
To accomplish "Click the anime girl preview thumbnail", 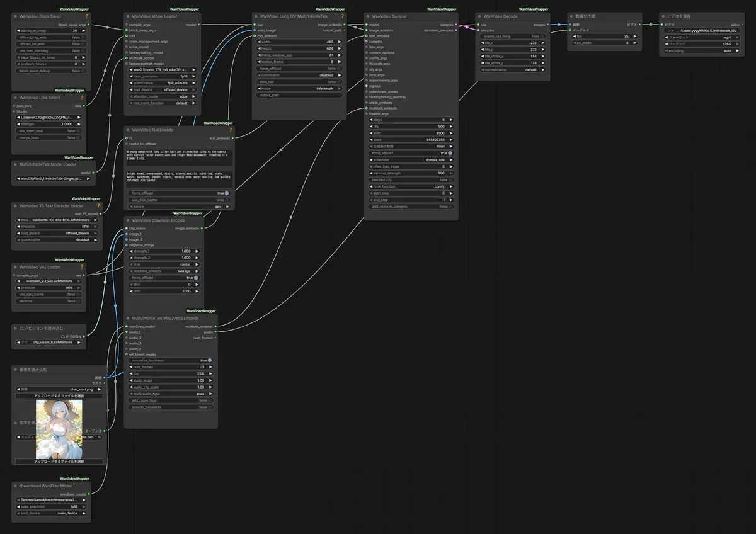I will pos(59,429).
